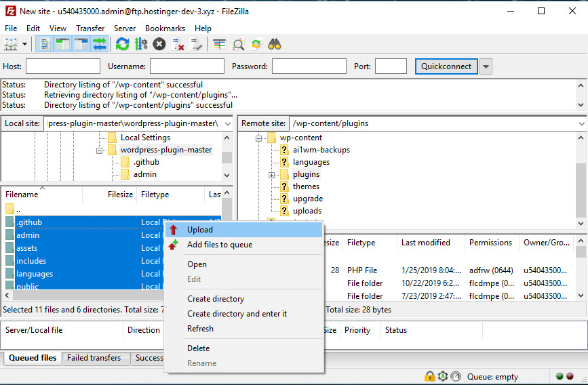Viewport: 588px width, 385px height.
Task: Open the Bookmarks menu
Action: tap(165, 28)
